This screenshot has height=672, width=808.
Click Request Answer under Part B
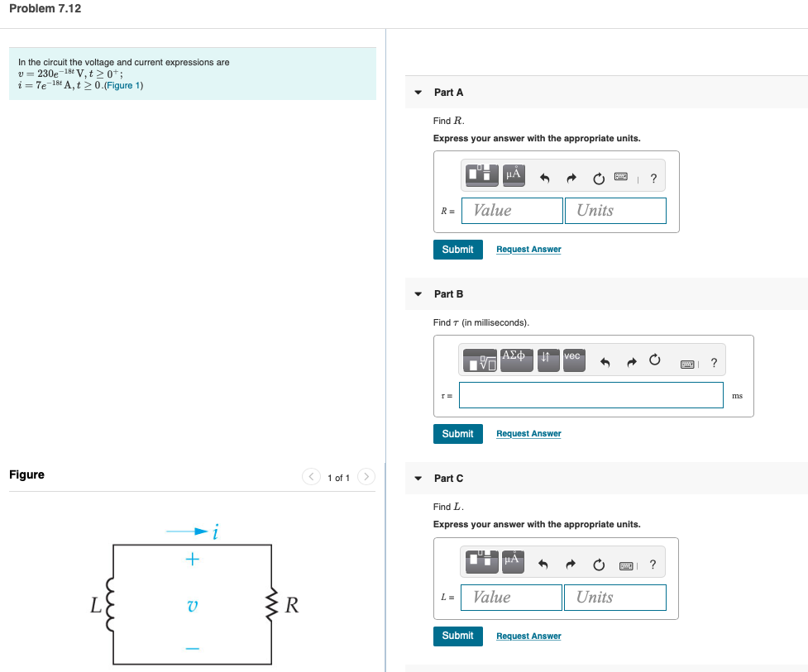click(x=528, y=433)
